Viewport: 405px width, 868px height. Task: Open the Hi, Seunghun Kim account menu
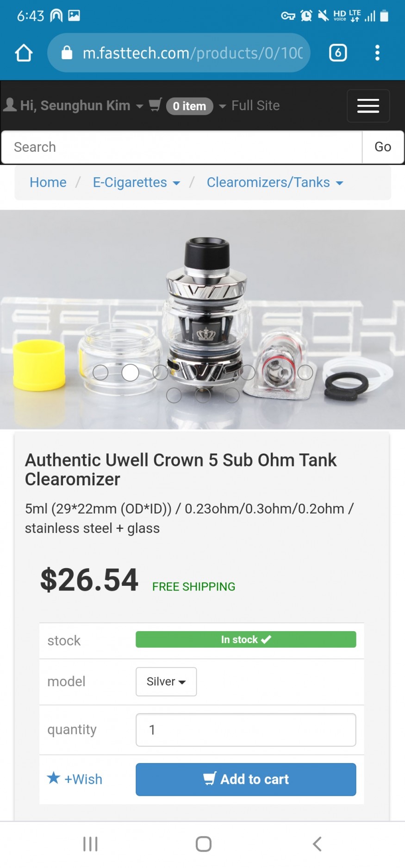coord(74,105)
